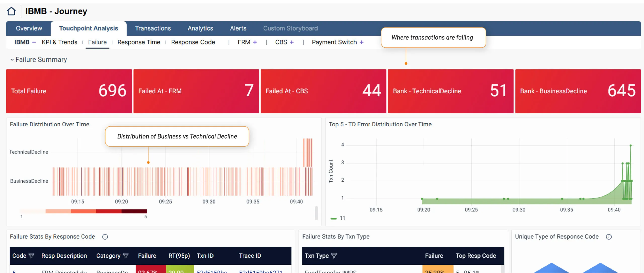Open info icon beside Unique Type of Response Code
Image resolution: width=644 pixels, height=273 pixels.
[x=609, y=237]
